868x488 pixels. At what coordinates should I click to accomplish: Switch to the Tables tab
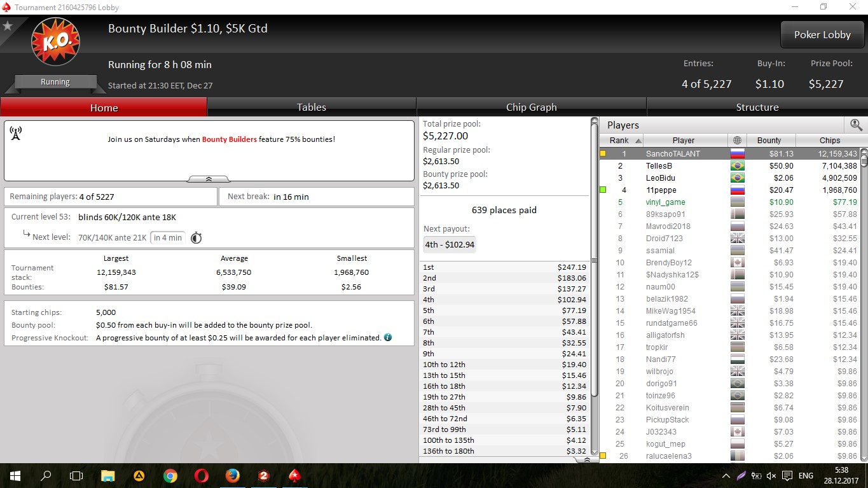tap(312, 108)
